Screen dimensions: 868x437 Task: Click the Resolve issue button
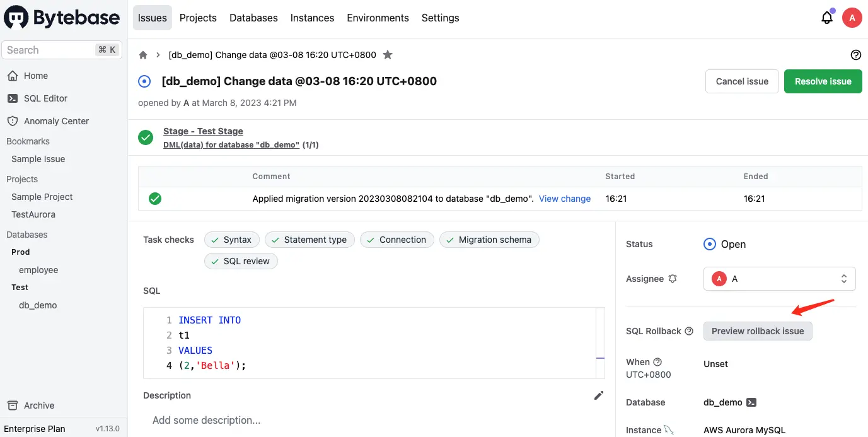823,81
